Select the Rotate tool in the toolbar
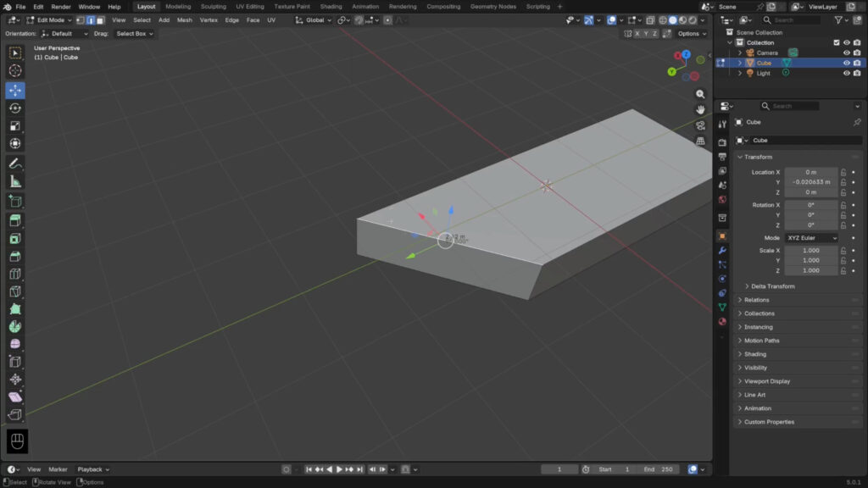This screenshot has height=488, width=868. pos(15,108)
